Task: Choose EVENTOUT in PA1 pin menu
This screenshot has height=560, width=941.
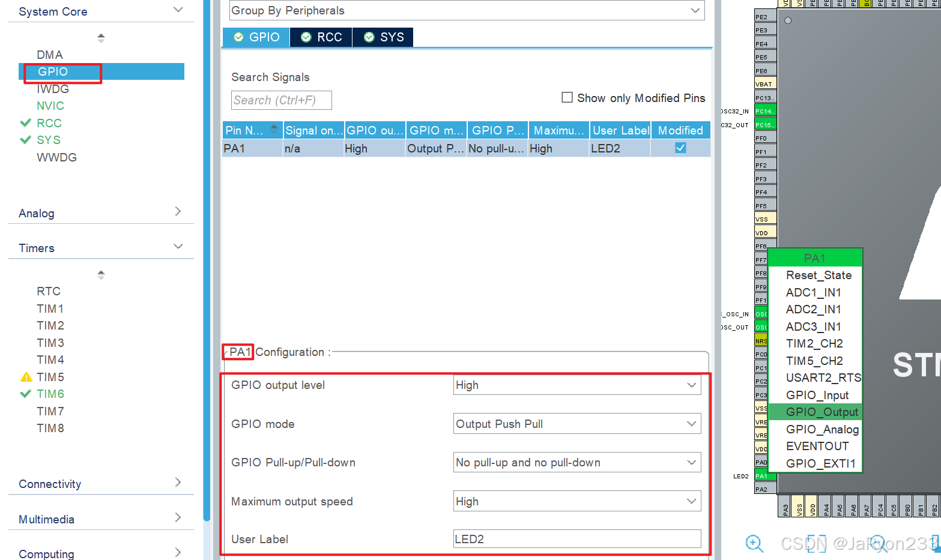Action: pyautogui.click(x=817, y=446)
